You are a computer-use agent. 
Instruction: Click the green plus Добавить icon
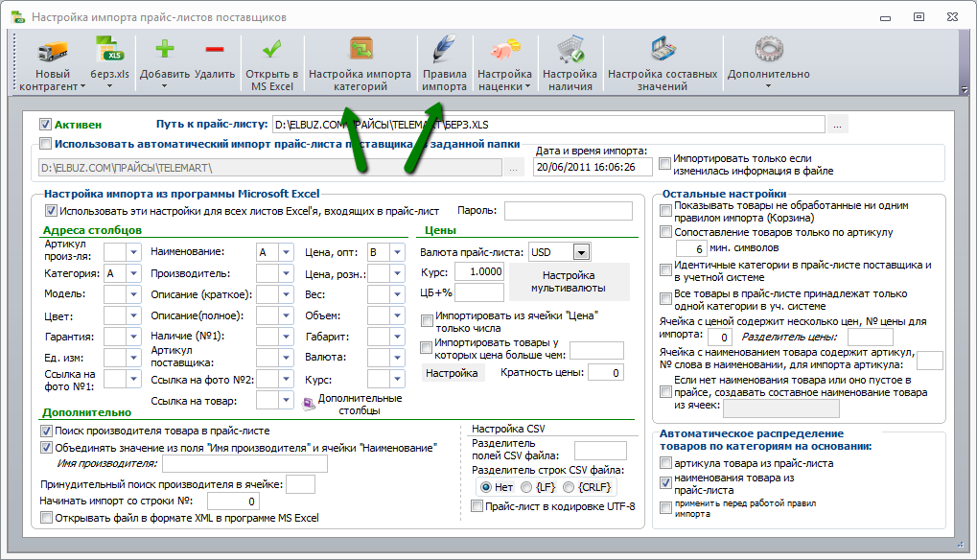click(x=165, y=49)
